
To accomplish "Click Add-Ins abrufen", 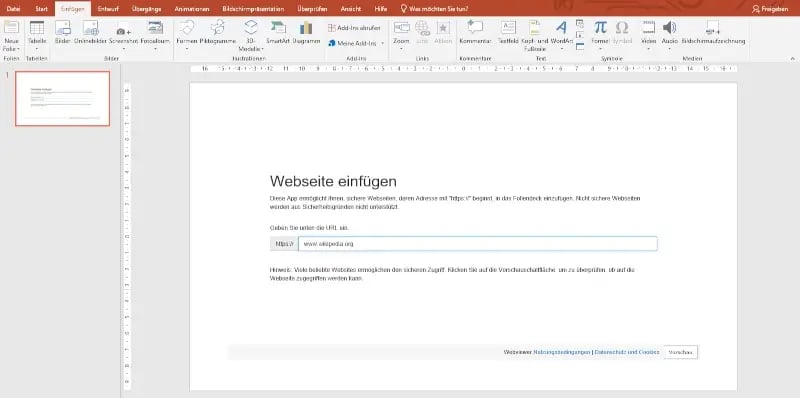I will 354,28.
